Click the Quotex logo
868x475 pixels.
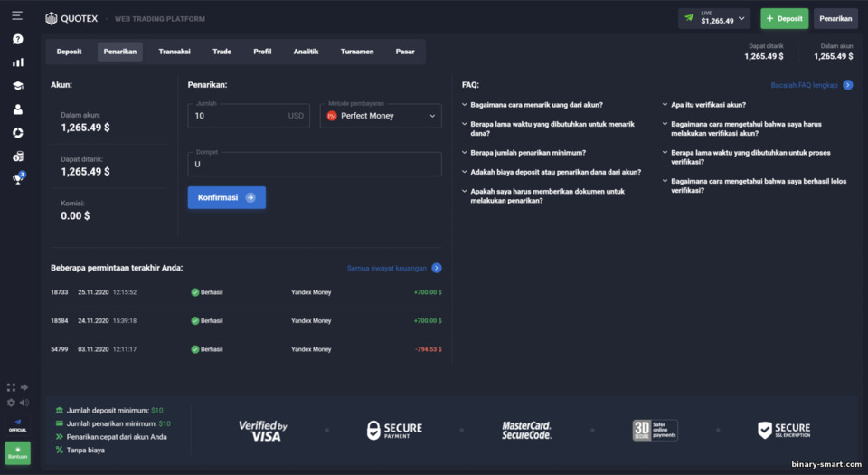[x=71, y=18]
